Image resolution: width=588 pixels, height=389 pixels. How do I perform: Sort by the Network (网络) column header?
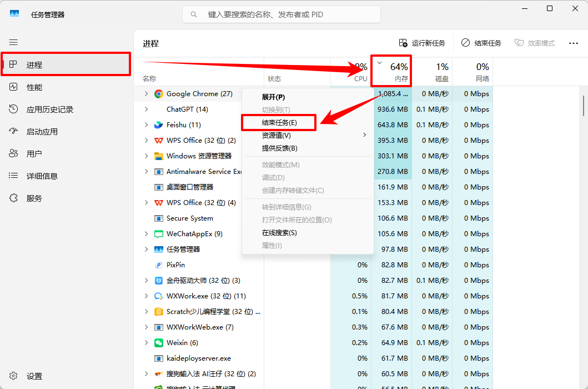pyautogui.click(x=473, y=71)
